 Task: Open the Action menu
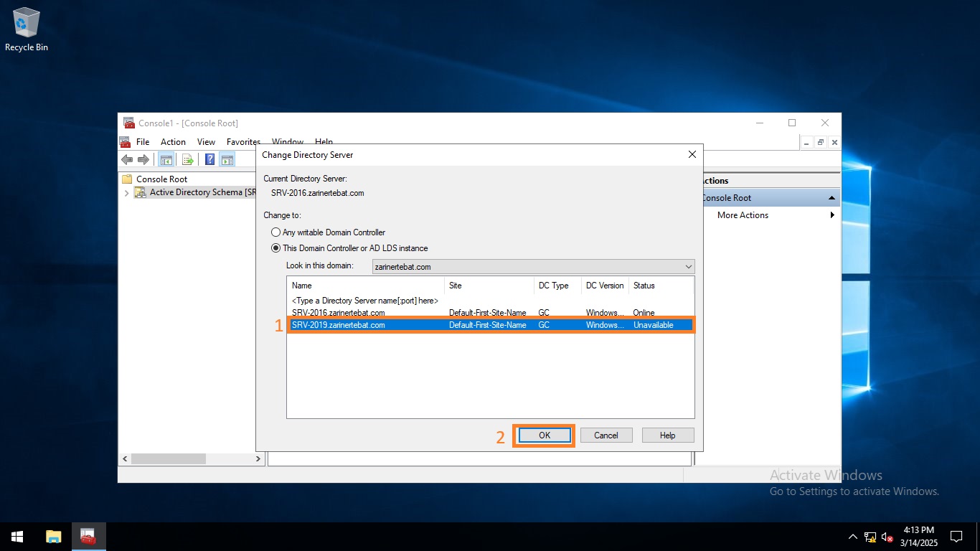click(x=173, y=142)
